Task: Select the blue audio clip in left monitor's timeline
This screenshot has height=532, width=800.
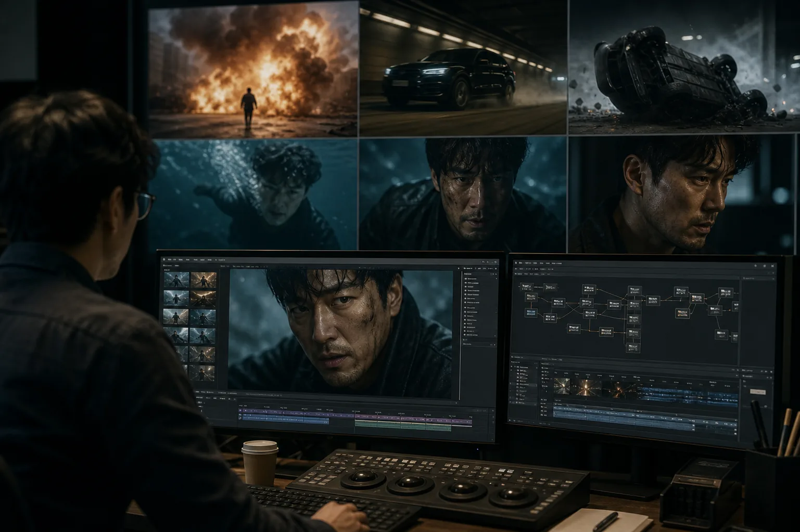Action: point(285,419)
